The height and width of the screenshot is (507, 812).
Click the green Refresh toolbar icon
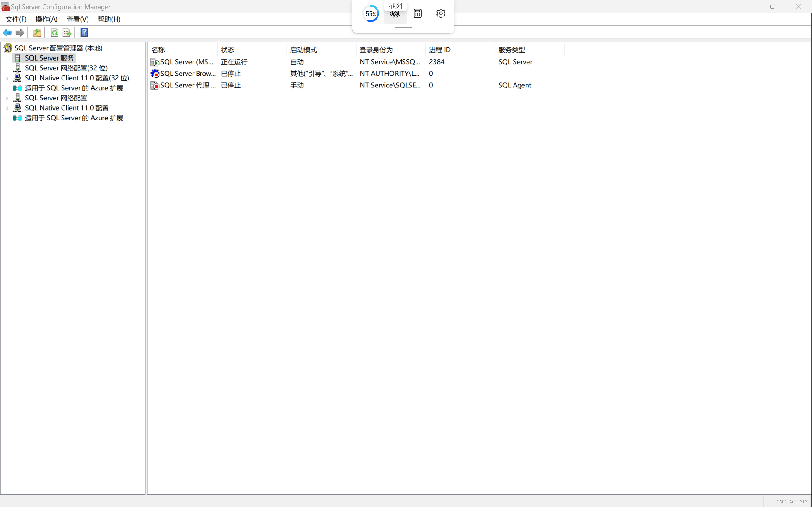[x=54, y=33]
